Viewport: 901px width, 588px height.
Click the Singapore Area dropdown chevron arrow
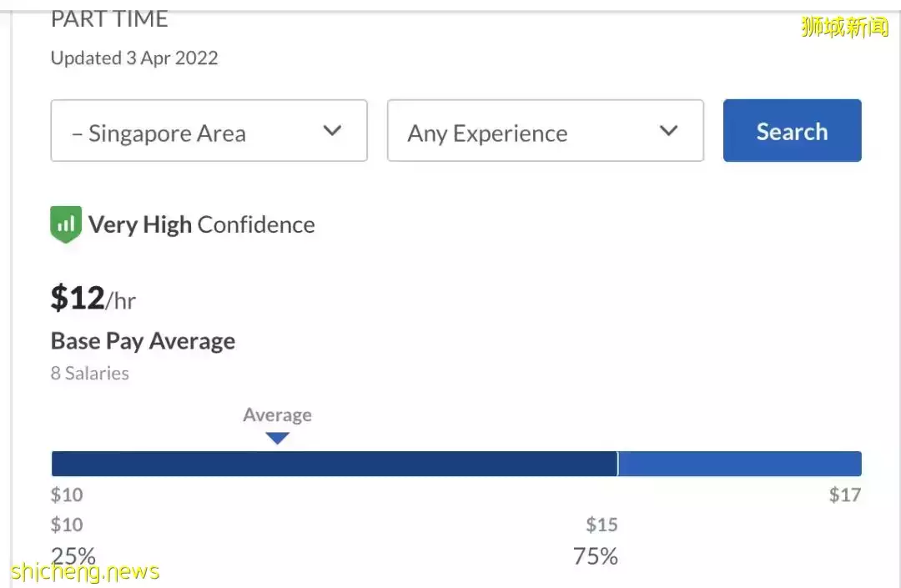[x=332, y=131]
